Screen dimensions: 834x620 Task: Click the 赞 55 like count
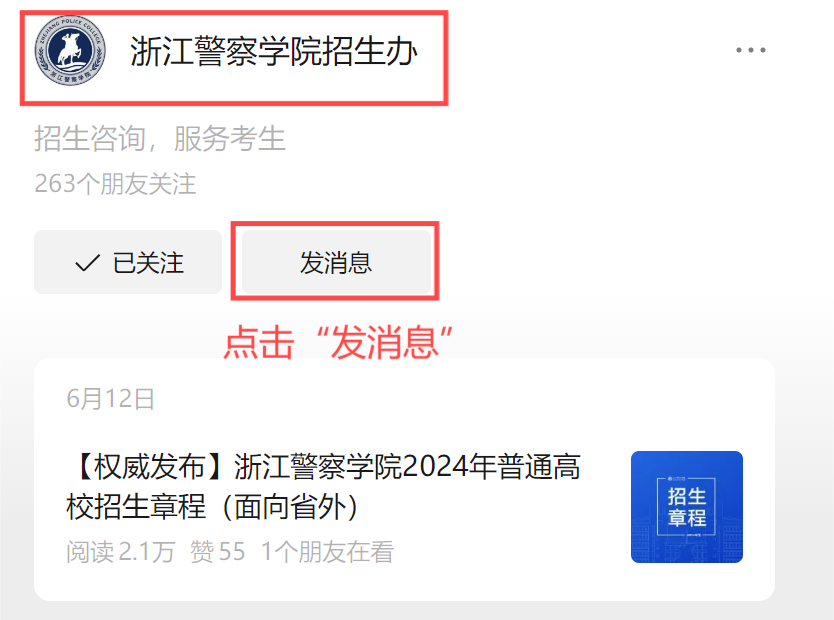(218, 551)
